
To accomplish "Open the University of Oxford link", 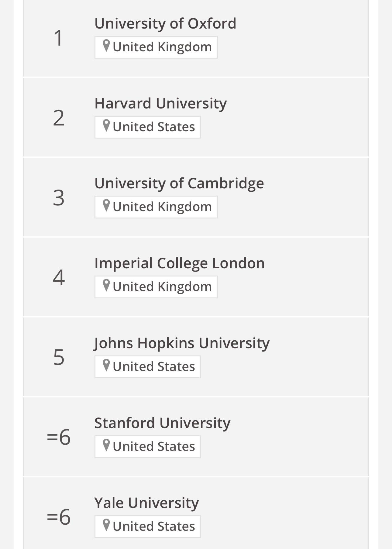I will [x=165, y=23].
